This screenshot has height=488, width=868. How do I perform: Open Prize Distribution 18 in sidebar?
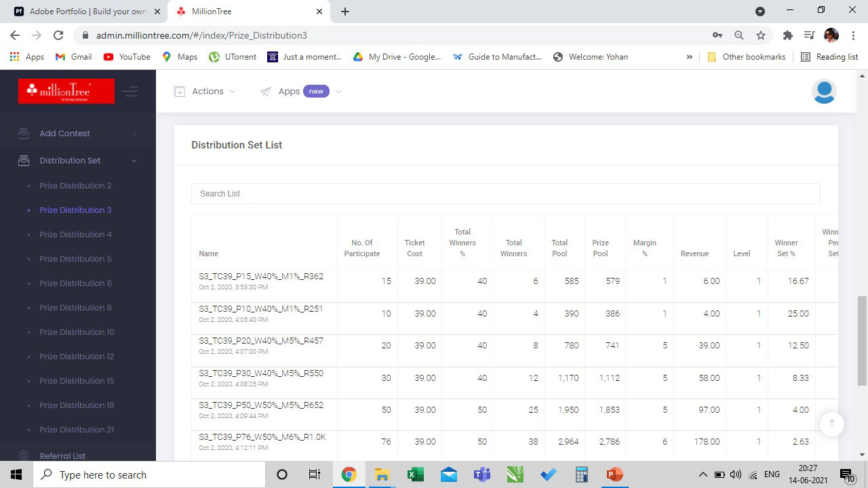coord(77,405)
